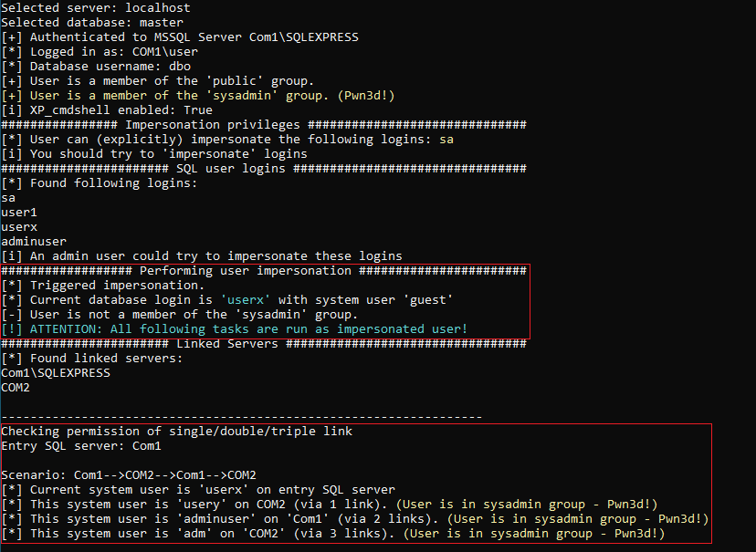Click 'Database username: dbo' line
Screen dimensions: 756x552
coord(96,66)
